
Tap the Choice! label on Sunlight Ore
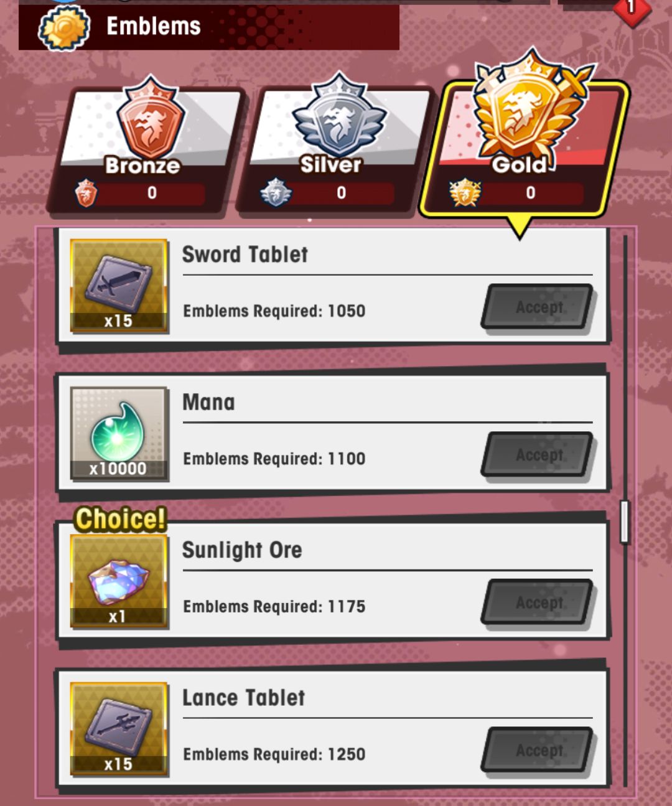click(121, 518)
